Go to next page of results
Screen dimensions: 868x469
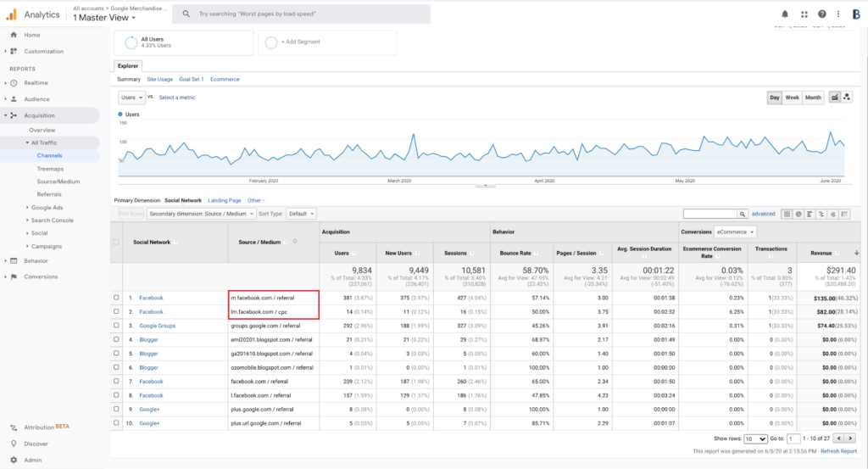coord(851,438)
